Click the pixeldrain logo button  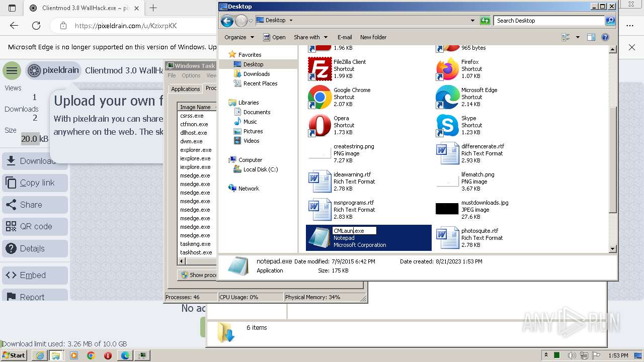click(53, 70)
